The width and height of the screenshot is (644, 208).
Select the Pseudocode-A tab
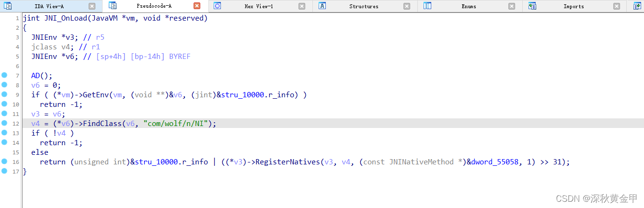pos(154,6)
